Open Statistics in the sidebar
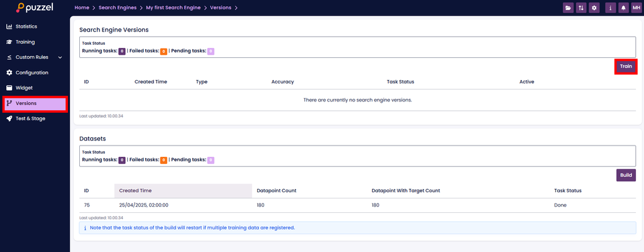The height and width of the screenshot is (252, 644). (x=26, y=26)
